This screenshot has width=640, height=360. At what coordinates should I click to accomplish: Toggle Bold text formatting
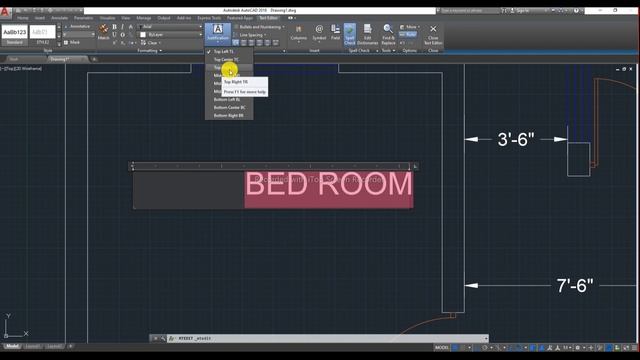pos(114,27)
